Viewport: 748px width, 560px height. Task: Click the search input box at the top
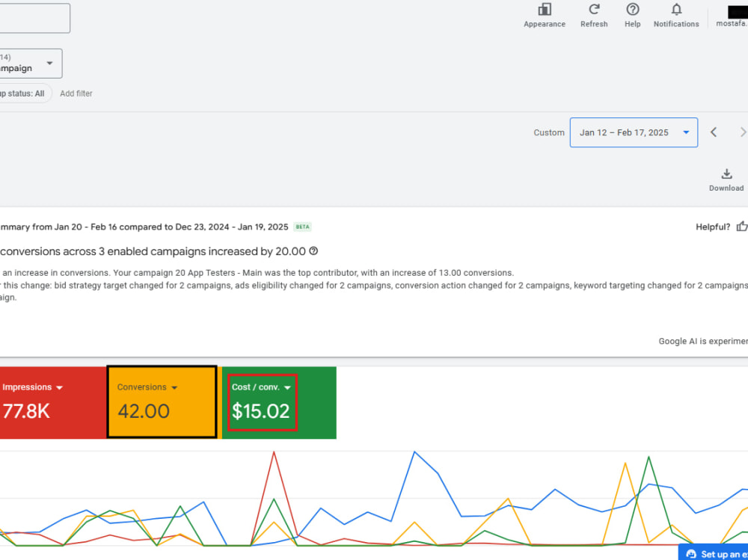(x=34, y=18)
